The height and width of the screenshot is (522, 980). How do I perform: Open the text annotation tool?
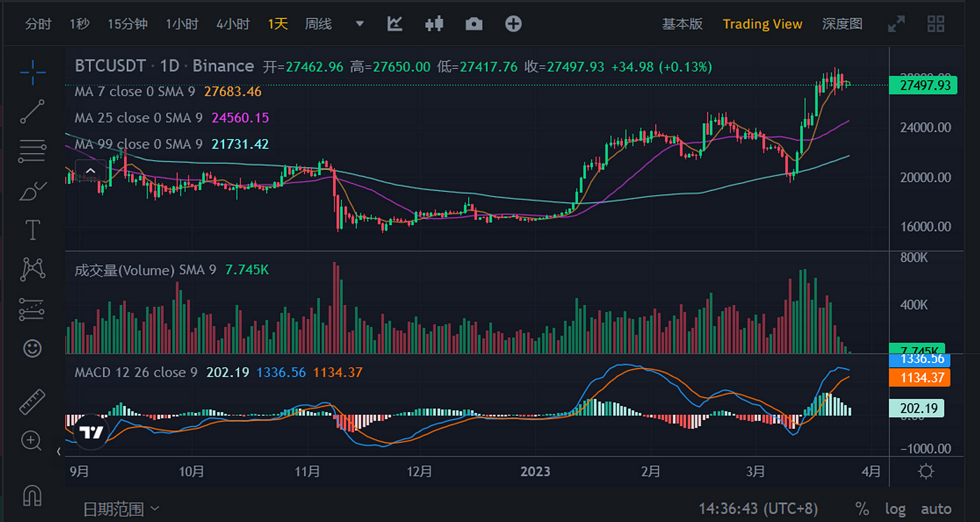pos(32,230)
